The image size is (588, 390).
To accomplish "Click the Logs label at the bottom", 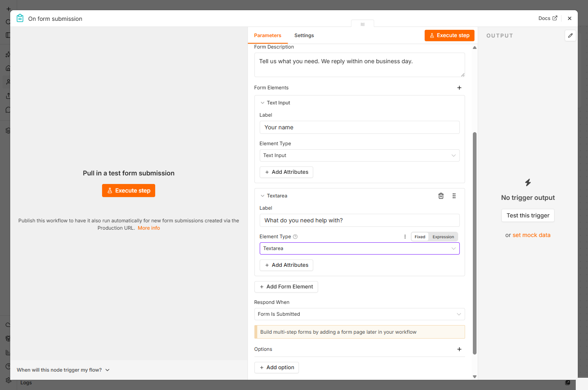I will tap(26, 383).
